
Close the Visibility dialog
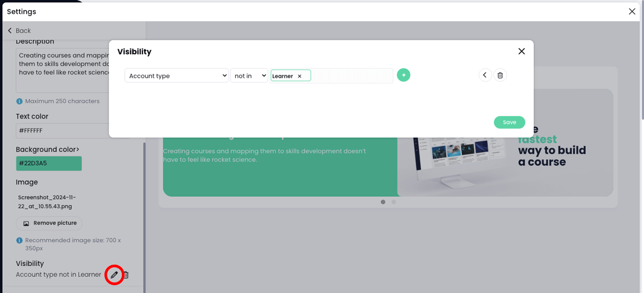pyautogui.click(x=522, y=51)
